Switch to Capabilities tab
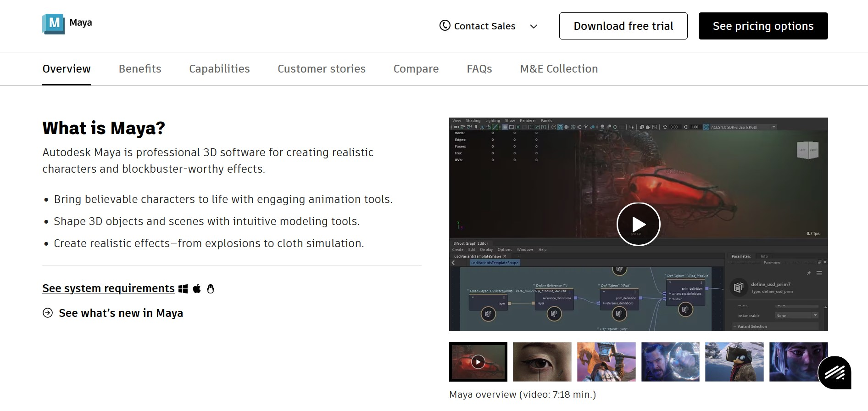The width and height of the screenshot is (868, 411). [x=219, y=69]
